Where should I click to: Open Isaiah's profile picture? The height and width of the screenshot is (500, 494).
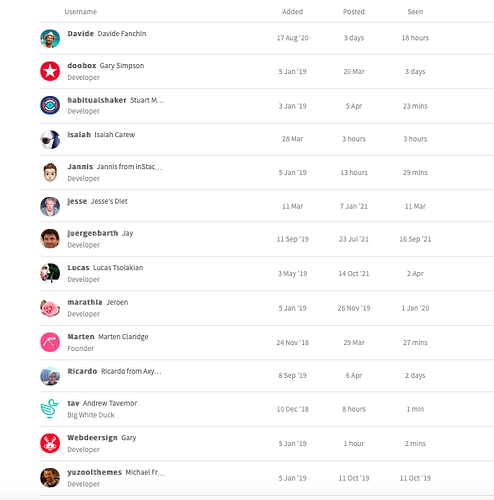point(50,139)
